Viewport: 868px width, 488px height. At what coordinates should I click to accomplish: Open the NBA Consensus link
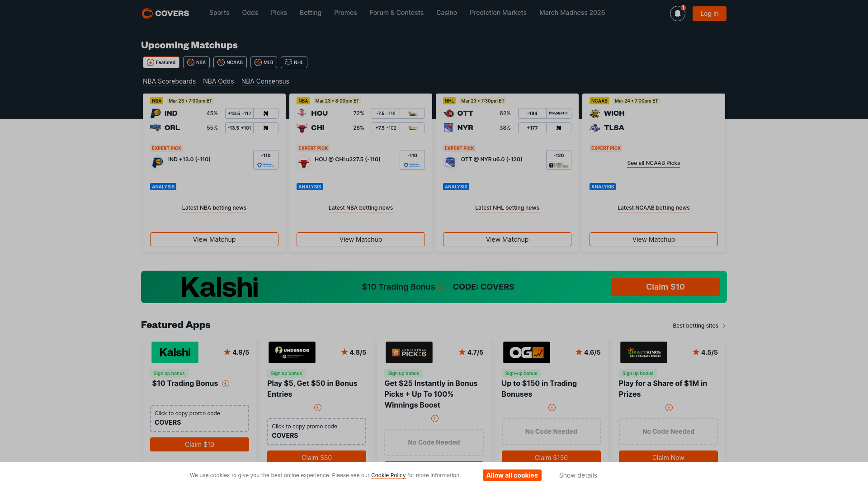pyautogui.click(x=265, y=81)
